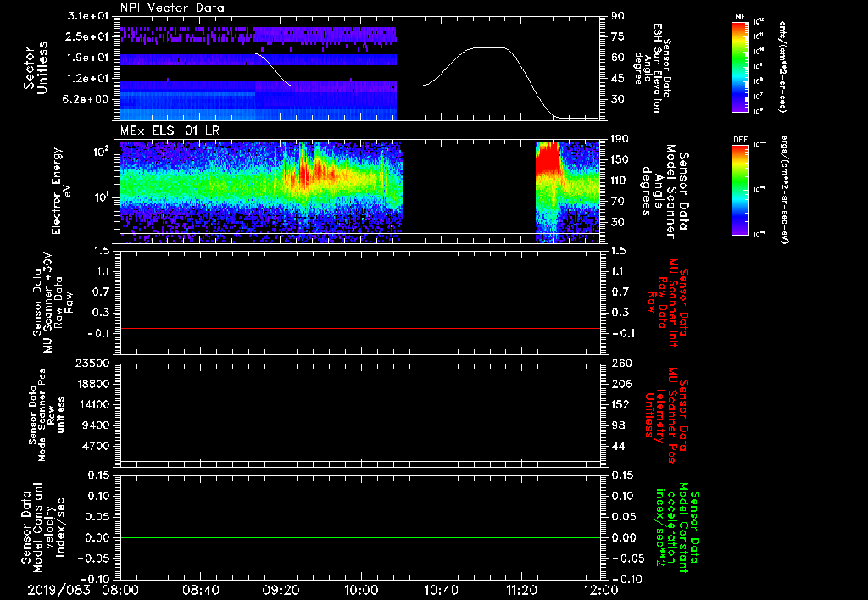
Task: Click the 150 scanner angle tick
Action: point(620,159)
